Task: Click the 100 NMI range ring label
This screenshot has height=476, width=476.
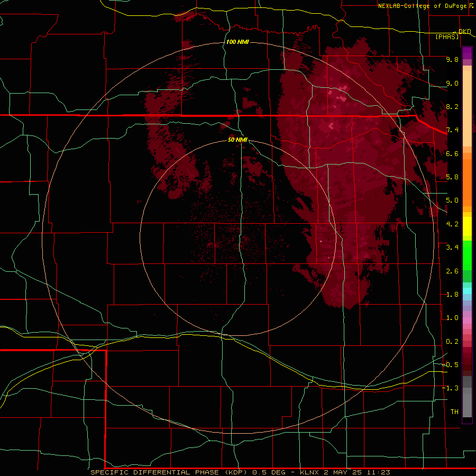Action: (x=237, y=42)
